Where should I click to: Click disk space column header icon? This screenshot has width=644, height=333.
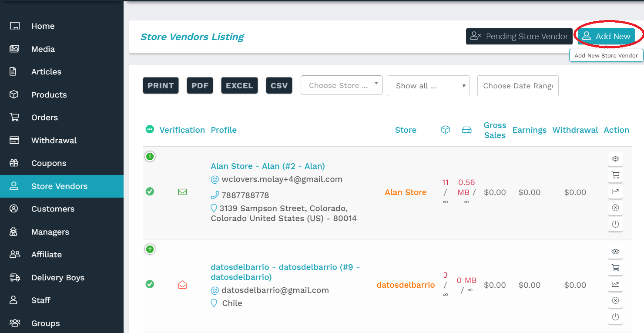pos(466,130)
